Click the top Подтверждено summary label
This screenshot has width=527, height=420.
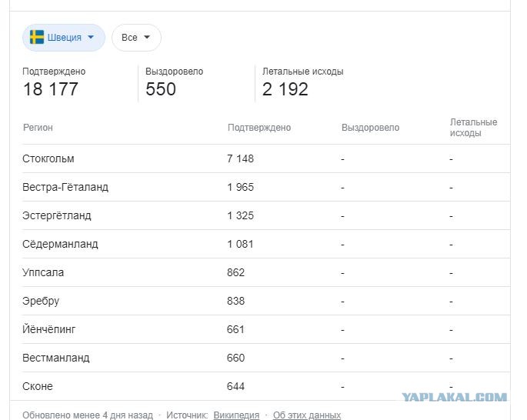pyautogui.click(x=54, y=72)
